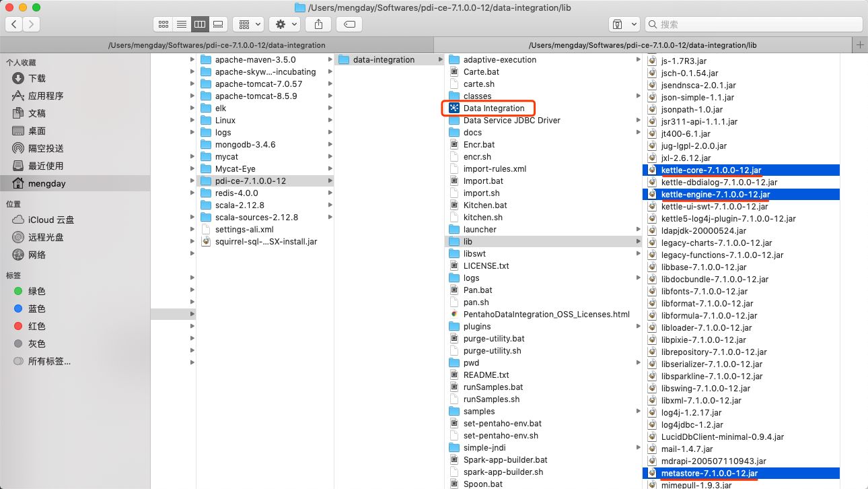Click the search field
Image resolution: width=868 pixels, height=489 pixels.
[754, 24]
